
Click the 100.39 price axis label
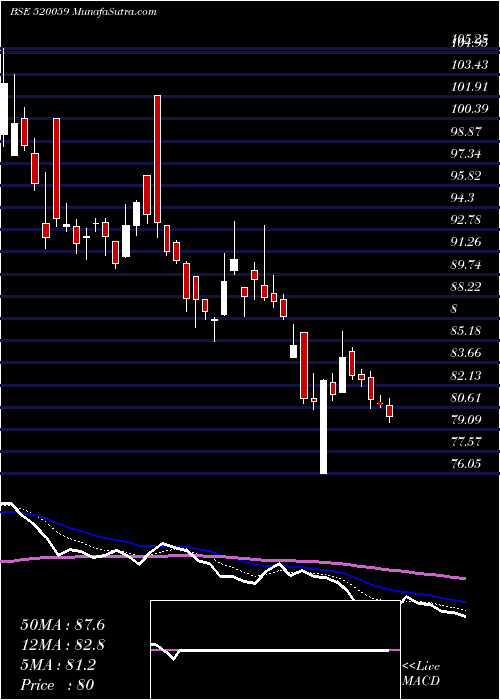[x=469, y=109]
